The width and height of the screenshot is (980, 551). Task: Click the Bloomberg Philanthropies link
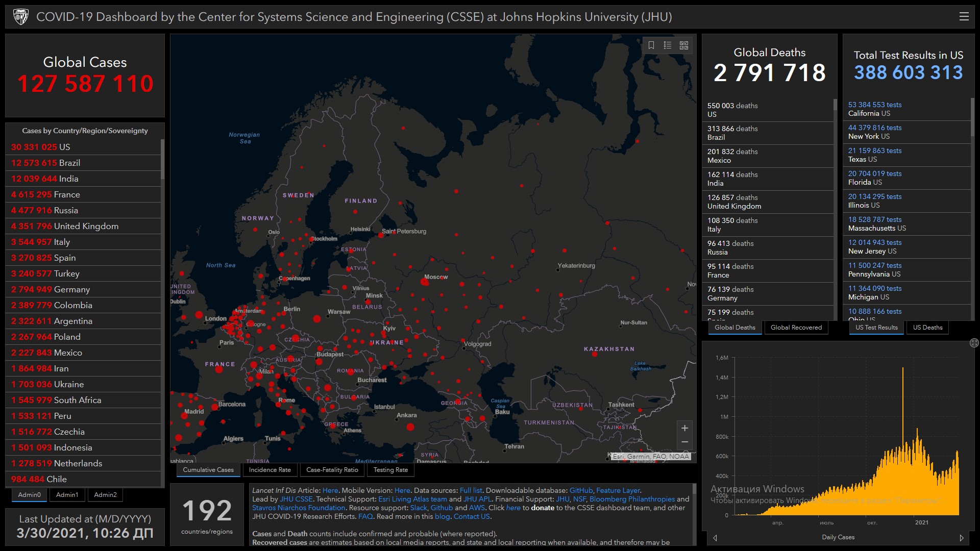click(632, 499)
